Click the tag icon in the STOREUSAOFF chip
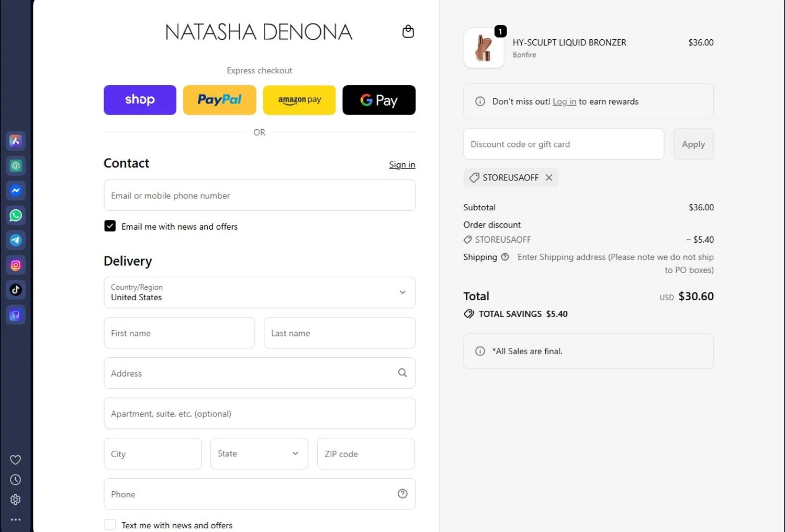This screenshot has width=785, height=532. [x=474, y=178]
